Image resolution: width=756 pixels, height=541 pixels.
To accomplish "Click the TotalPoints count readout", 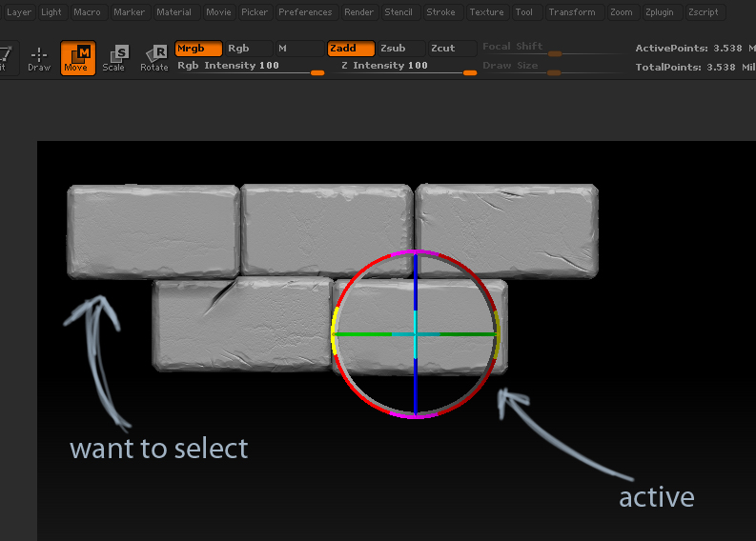I will 695,67.
